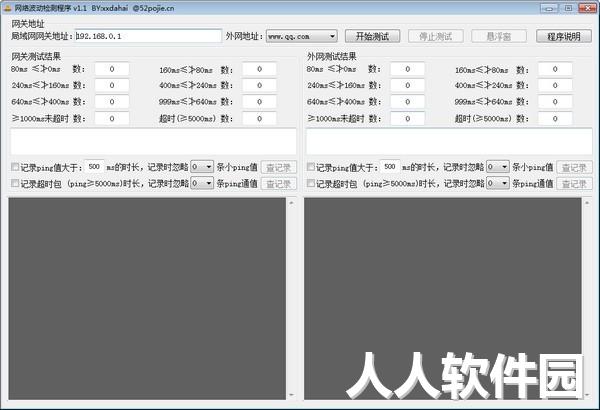
Task: Click the external results white text box
Action: [x=449, y=142]
